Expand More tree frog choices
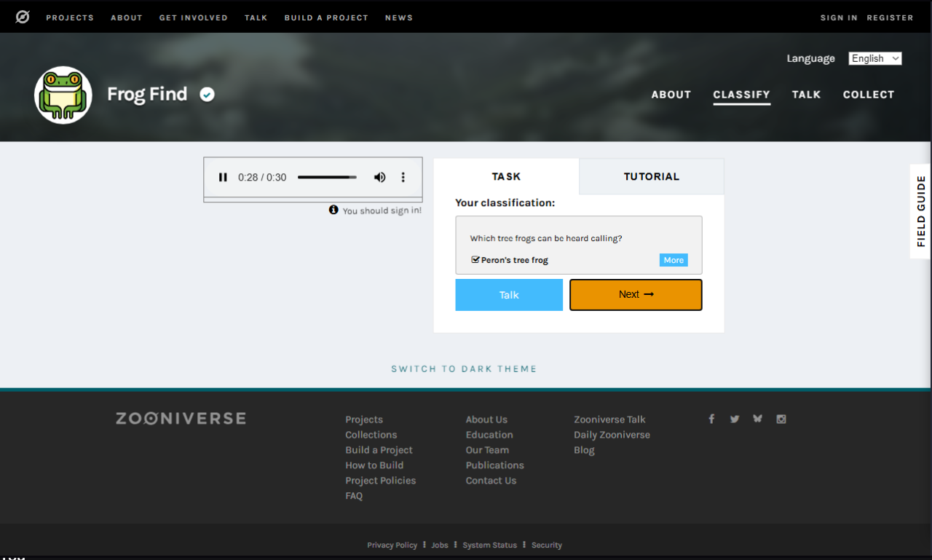Screen dimensions: 932x560 point(674,260)
